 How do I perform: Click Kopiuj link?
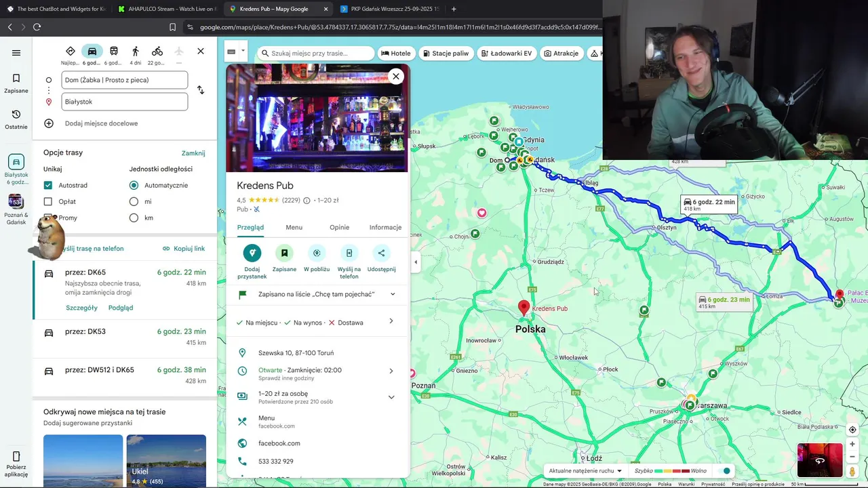184,249
